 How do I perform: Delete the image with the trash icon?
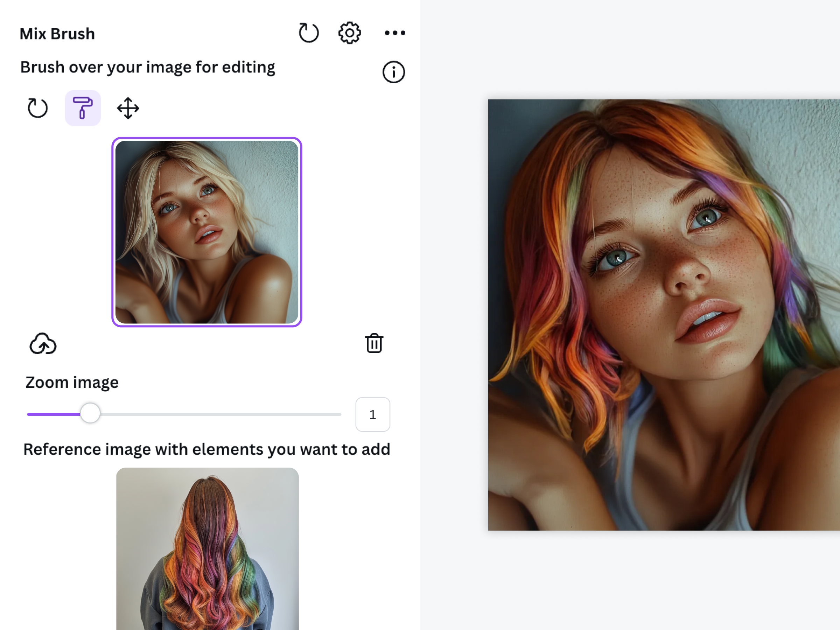tap(374, 343)
